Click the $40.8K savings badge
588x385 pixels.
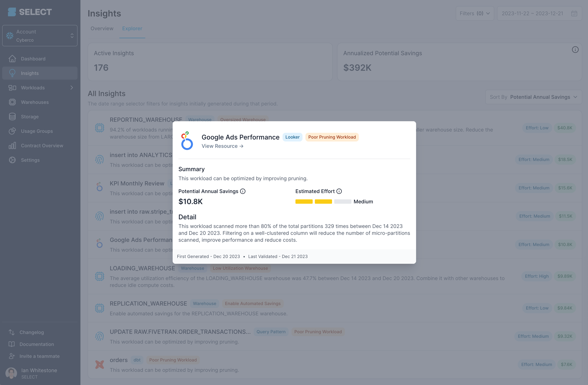tap(565, 128)
